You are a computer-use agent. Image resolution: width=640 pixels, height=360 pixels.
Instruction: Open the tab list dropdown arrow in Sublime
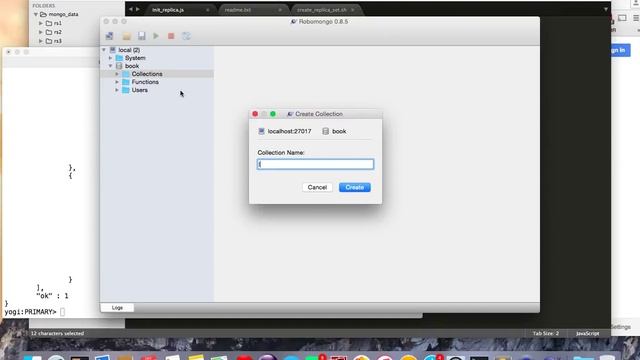(606, 9)
